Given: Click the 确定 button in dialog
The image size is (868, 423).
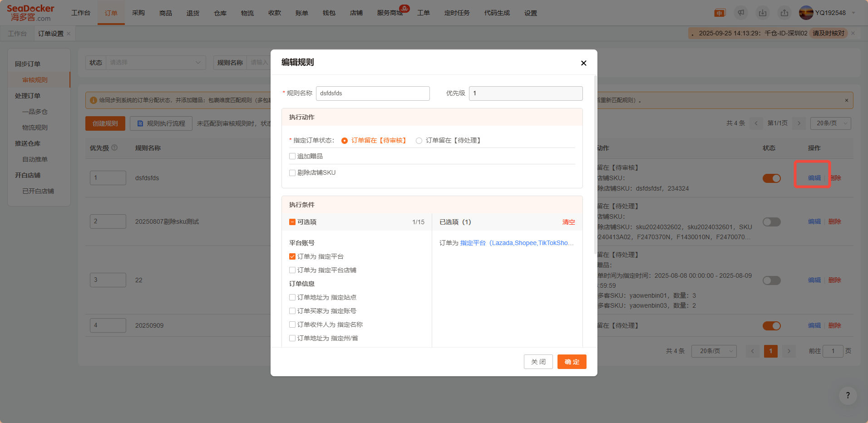Looking at the screenshot, I should click(x=572, y=362).
